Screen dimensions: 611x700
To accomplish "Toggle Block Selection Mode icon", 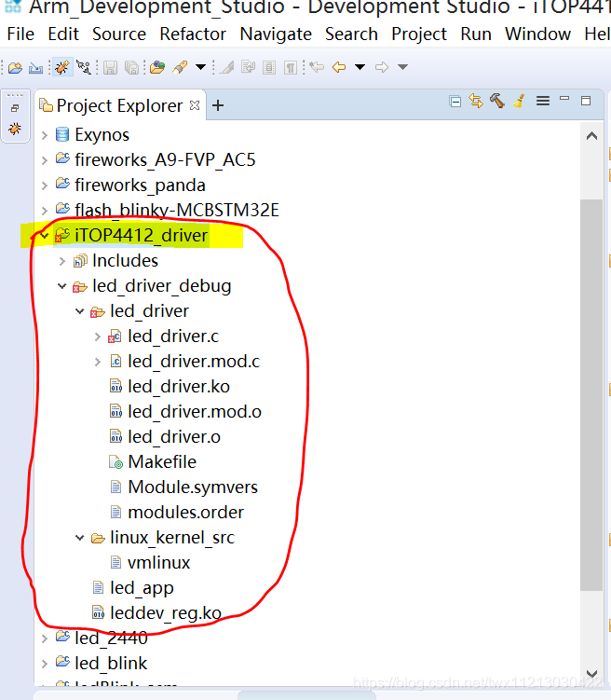I will pyautogui.click(x=269, y=67).
